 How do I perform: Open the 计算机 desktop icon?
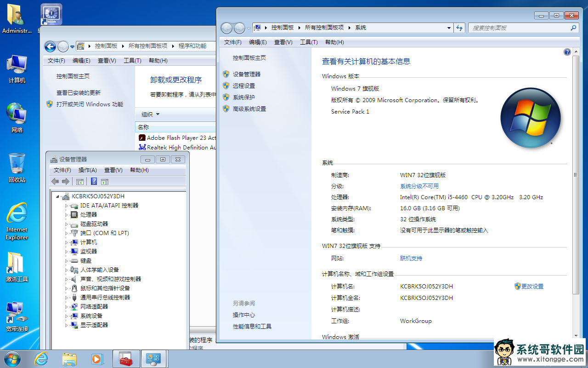[x=17, y=69]
